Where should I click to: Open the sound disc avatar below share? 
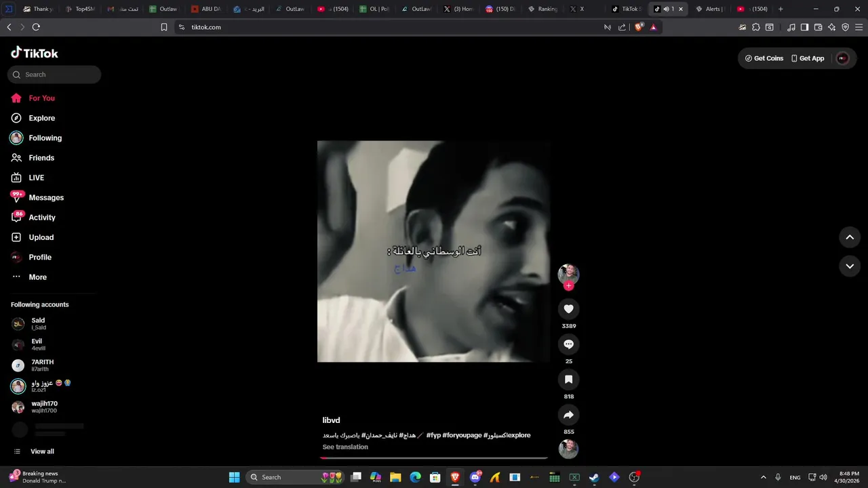click(x=568, y=449)
